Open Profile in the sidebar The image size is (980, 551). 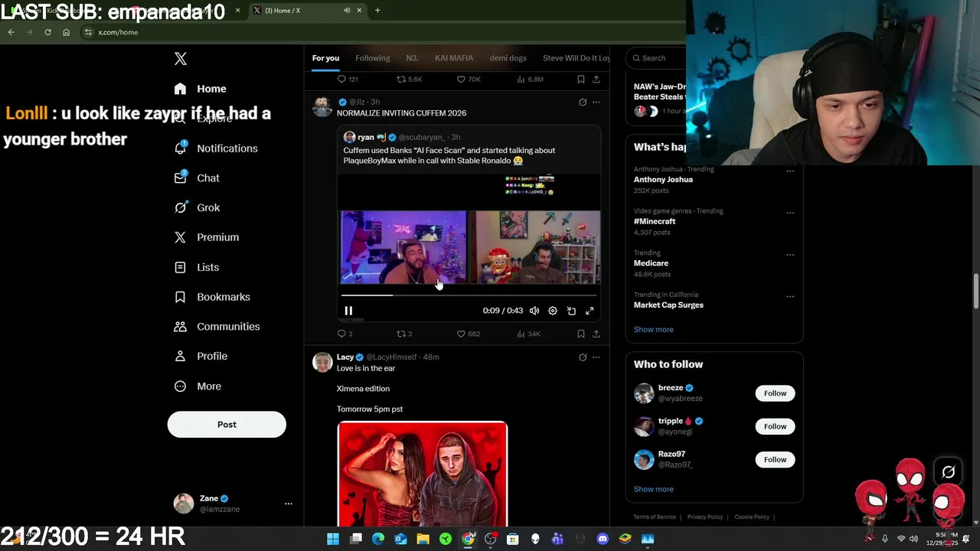tap(201, 357)
